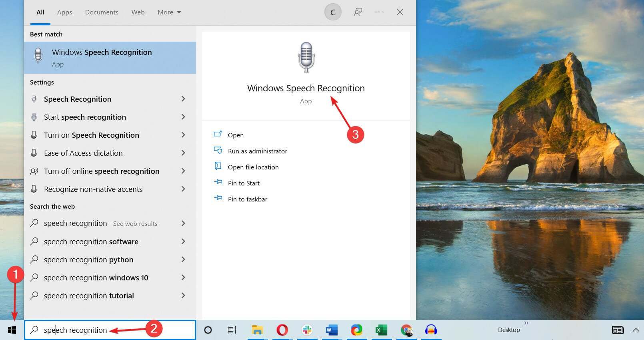This screenshot has height=340, width=644.
Task: Click Open in the preview pane
Action: pyautogui.click(x=236, y=135)
